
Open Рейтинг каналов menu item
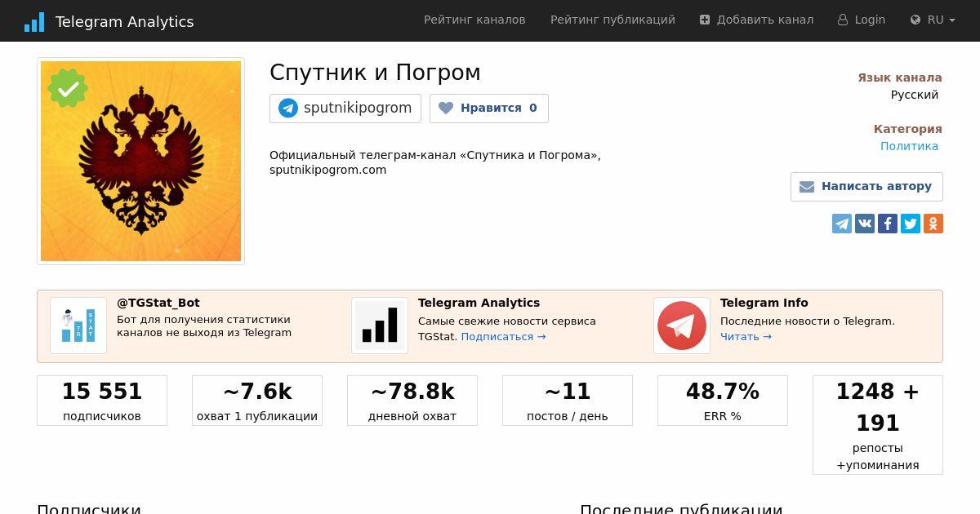pyautogui.click(x=474, y=20)
